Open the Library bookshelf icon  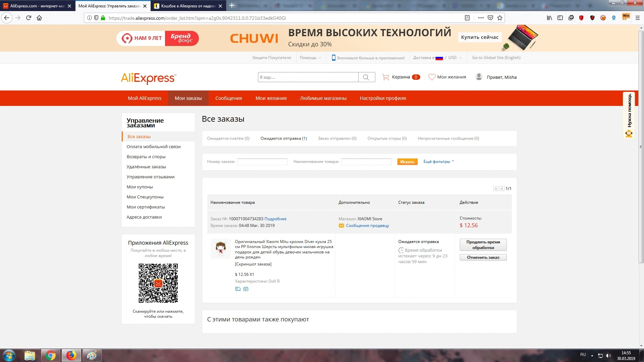(549, 18)
